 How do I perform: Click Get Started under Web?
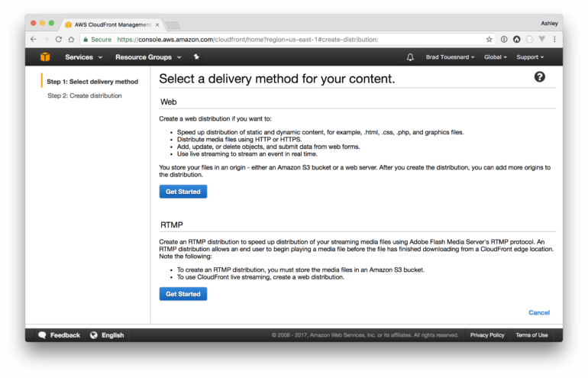(183, 192)
